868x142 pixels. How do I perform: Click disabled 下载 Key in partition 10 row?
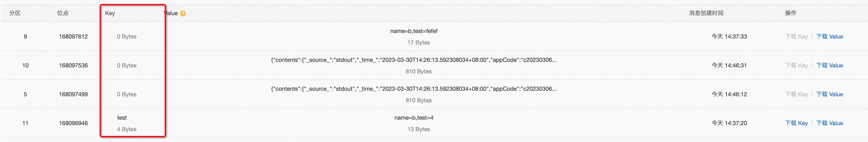tap(796, 65)
